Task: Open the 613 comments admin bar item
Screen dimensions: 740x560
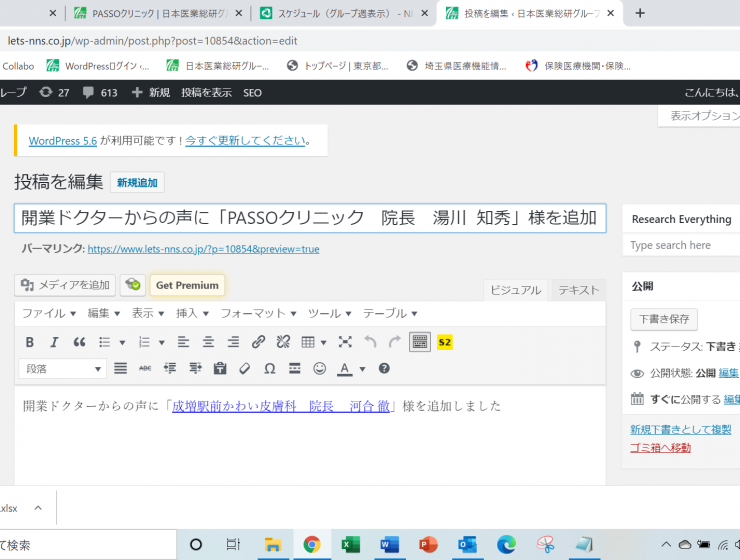Action: pos(100,92)
